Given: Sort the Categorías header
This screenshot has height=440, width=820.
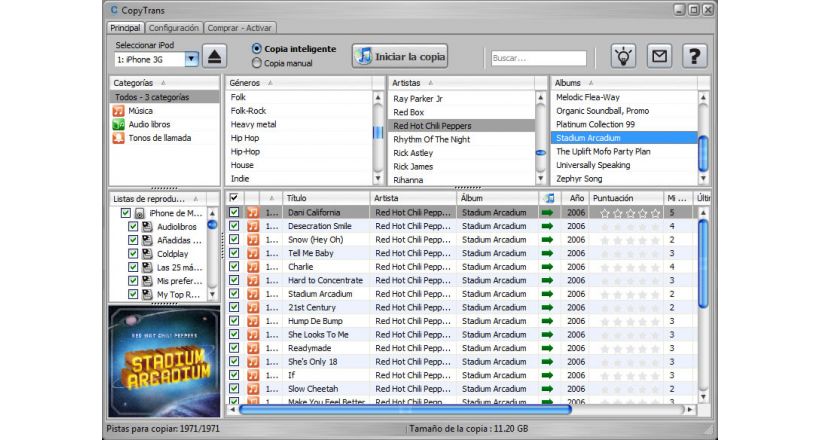Looking at the screenshot, I should [164, 83].
